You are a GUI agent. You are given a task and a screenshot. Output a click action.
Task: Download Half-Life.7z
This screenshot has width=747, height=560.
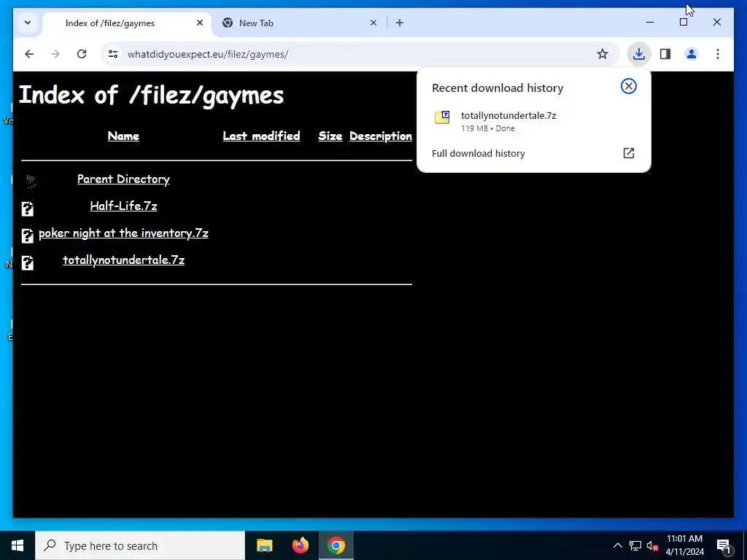[x=123, y=206]
